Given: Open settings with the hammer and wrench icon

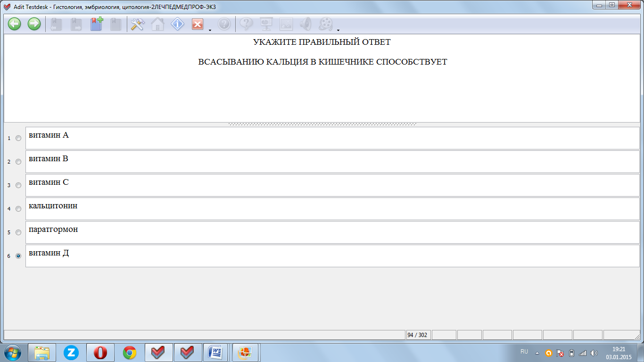Looking at the screenshot, I should 137,24.
